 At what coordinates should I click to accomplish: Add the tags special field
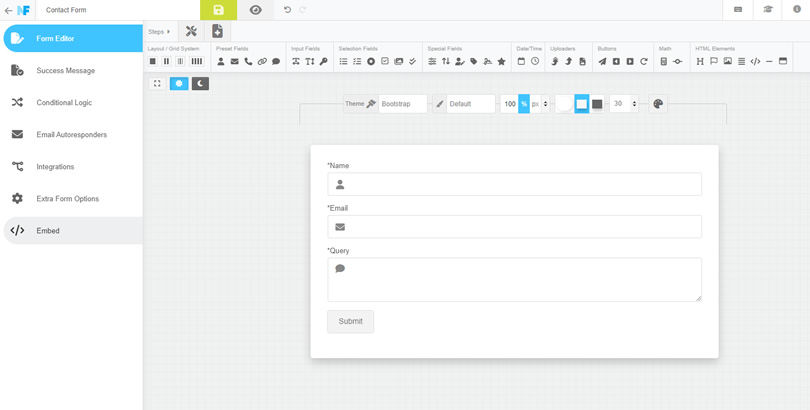[474, 61]
